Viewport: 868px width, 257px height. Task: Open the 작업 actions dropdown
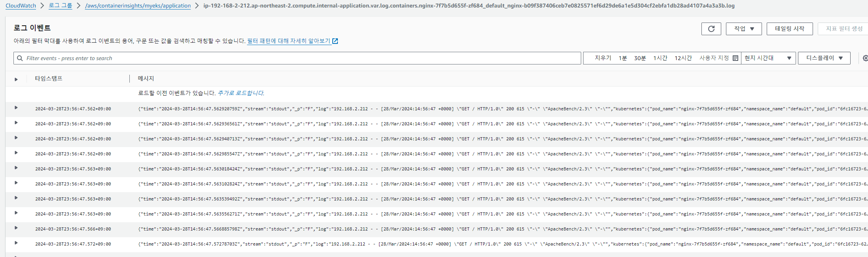[743, 29]
